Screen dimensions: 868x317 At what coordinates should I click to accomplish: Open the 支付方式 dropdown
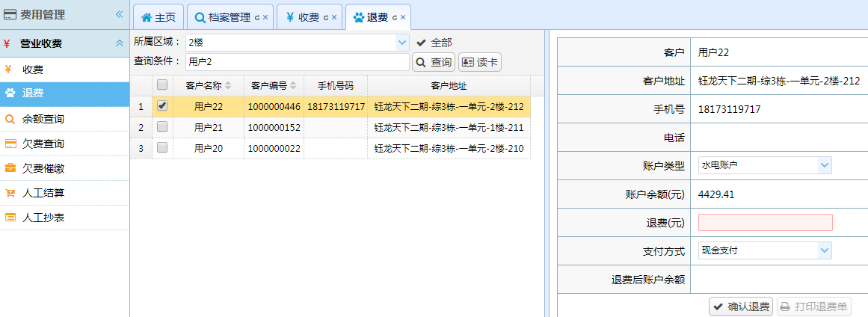pyautogui.click(x=824, y=250)
